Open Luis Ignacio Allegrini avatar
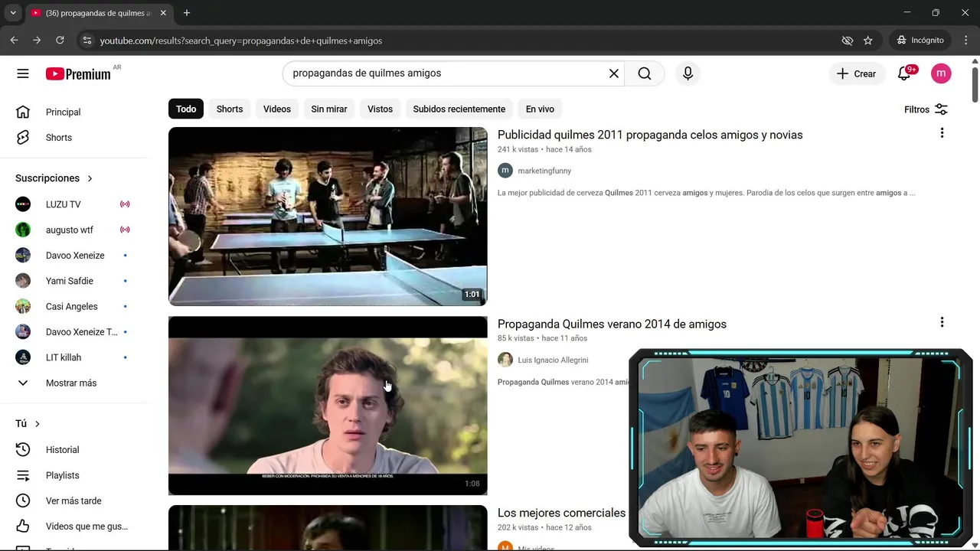The width and height of the screenshot is (980, 551). pos(505,360)
